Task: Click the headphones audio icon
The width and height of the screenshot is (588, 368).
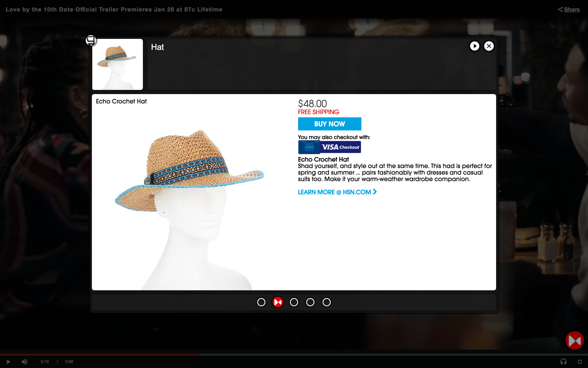Action: tap(564, 361)
